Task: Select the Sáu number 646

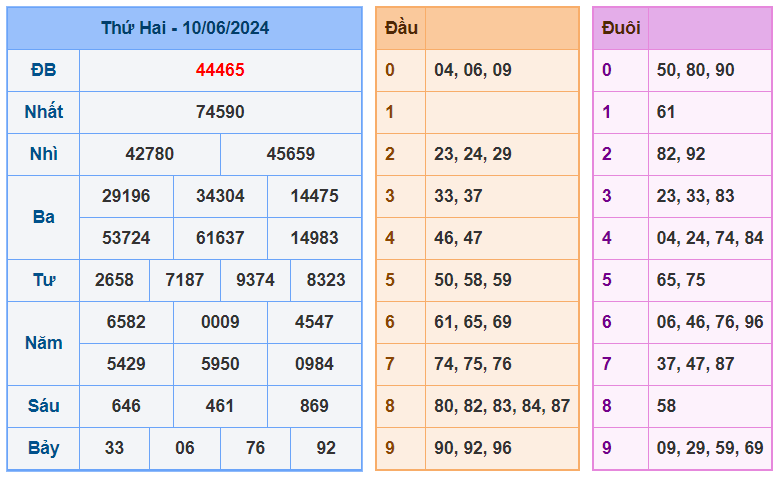Action: (x=126, y=406)
